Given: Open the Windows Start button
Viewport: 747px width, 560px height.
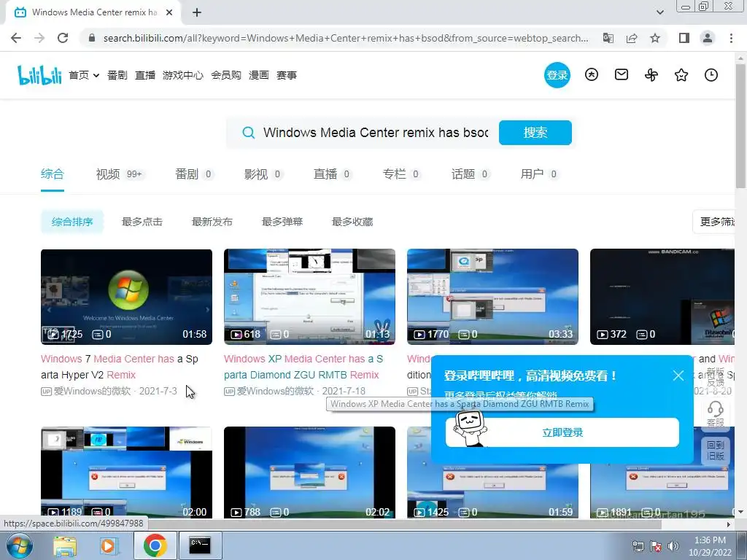Looking at the screenshot, I should pos(20,545).
